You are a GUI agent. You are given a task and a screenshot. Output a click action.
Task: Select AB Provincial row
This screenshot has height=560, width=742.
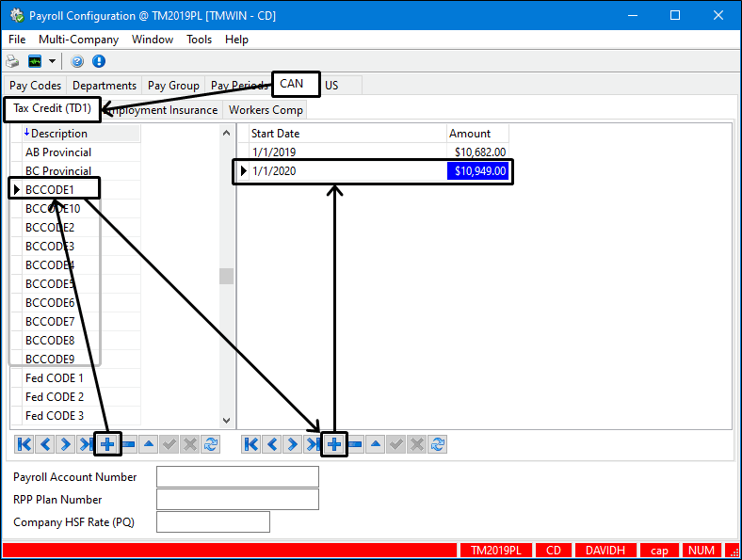(81, 152)
